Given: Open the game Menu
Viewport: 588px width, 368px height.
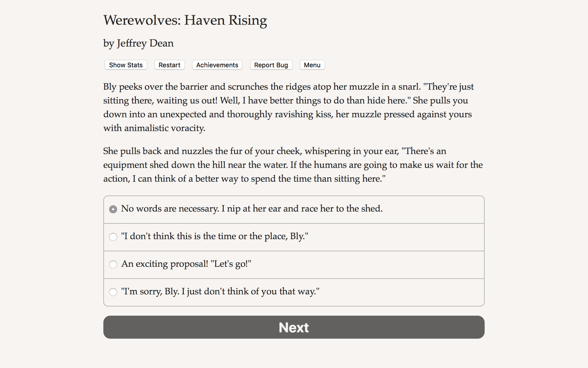Looking at the screenshot, I should pos(312,65).
